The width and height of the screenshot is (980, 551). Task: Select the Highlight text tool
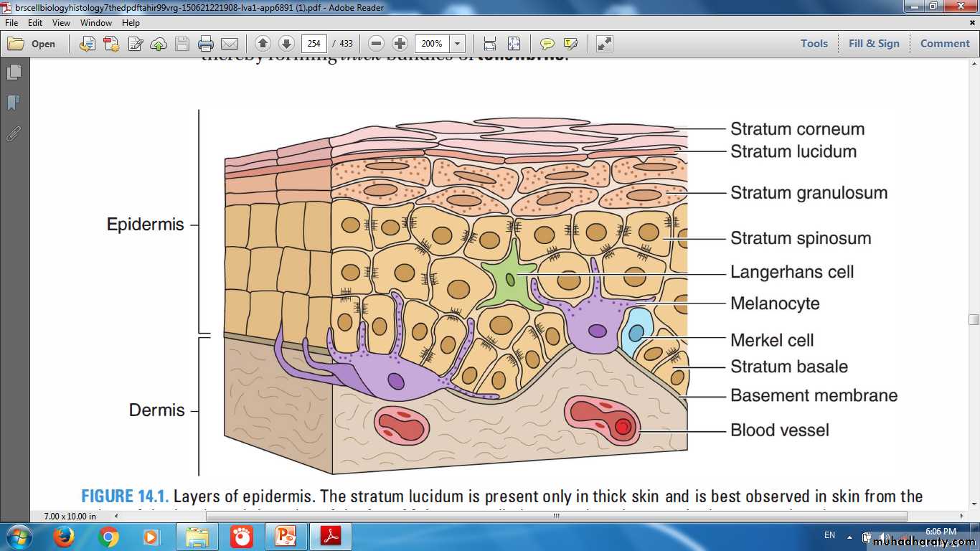point(571,44)
